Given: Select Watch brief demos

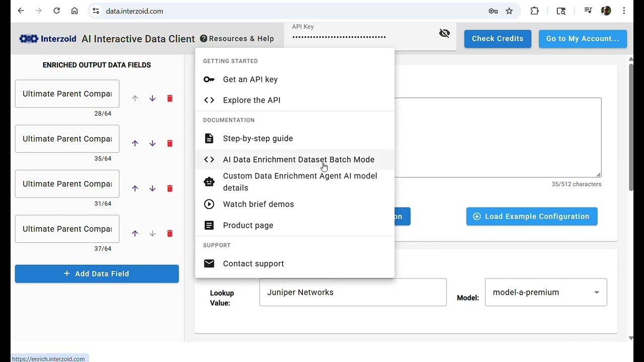Looking at the screenshot, I should pos(295,204).
